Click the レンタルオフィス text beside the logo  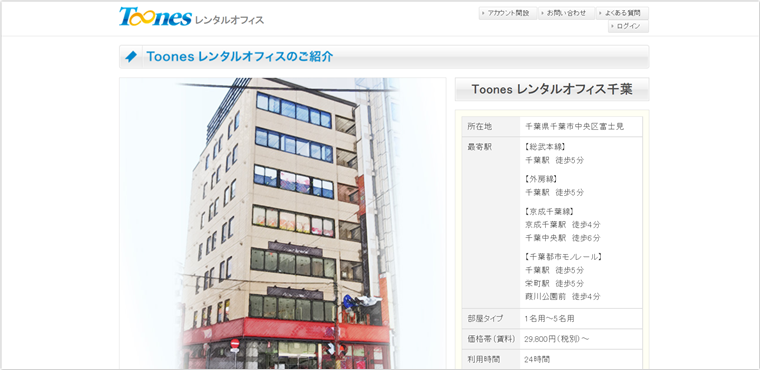229,20
